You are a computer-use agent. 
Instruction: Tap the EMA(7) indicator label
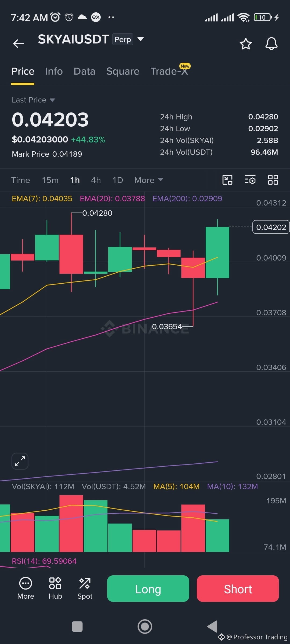pos(42,199)
